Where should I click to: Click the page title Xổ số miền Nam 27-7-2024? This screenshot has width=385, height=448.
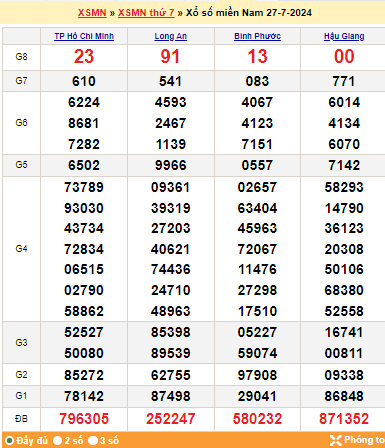(x=249, y=13)
